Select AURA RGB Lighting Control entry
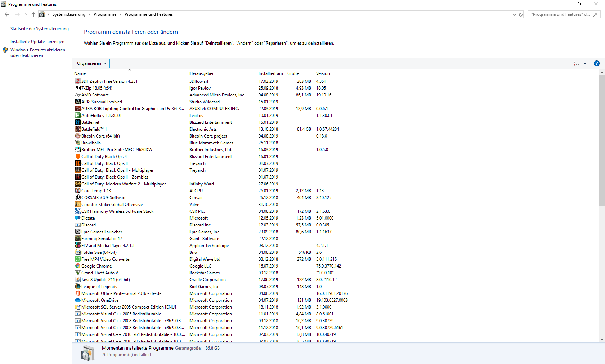Viewport: 605px width, 364px height. 216,109
